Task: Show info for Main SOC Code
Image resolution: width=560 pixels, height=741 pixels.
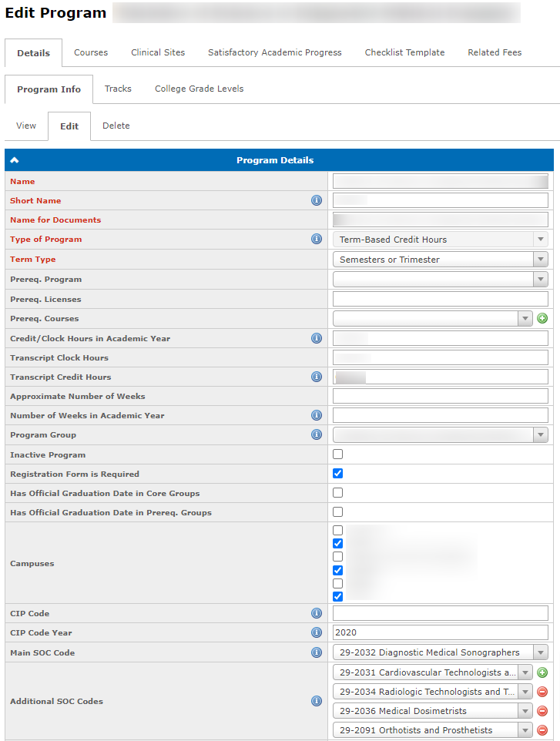Action: [317, 652]
